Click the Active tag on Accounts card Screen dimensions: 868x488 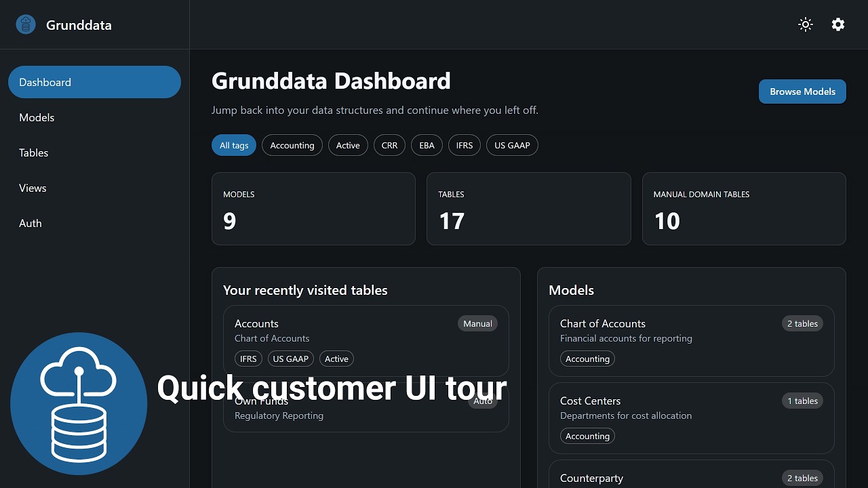(x=336, y=359)
